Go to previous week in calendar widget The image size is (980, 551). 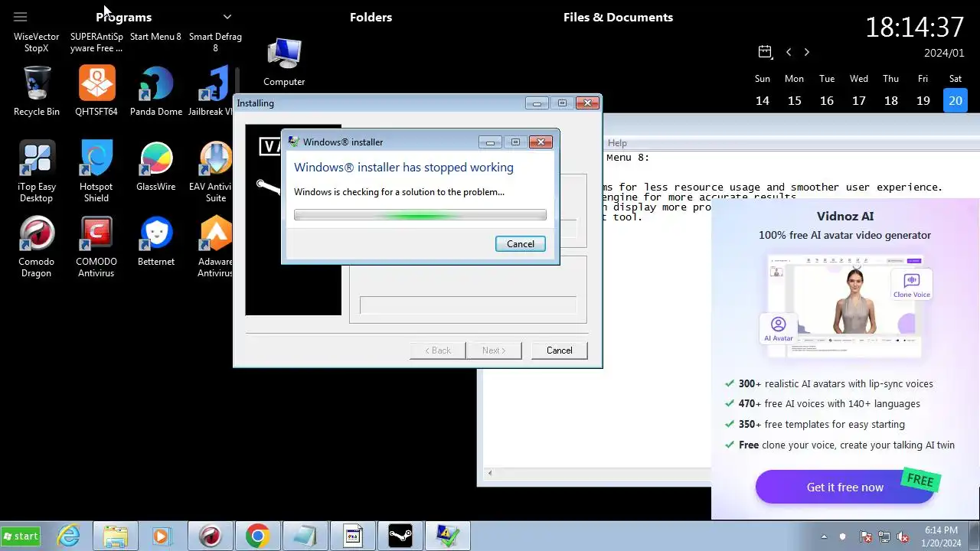pos(789,52)
